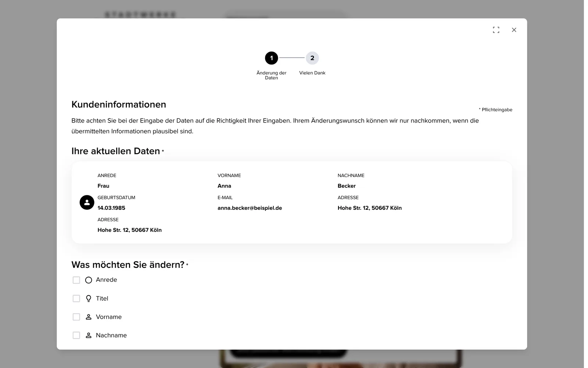Screen dimensions: 588x368
Task: Click the 'Was möchten Sie ändern?' heading
Action: coord(128,265)
